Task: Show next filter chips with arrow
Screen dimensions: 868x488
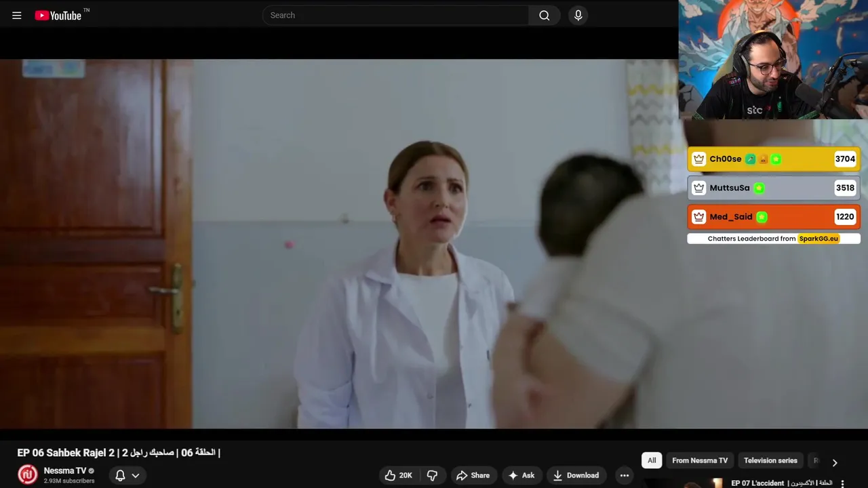Action: coord(835,462)
